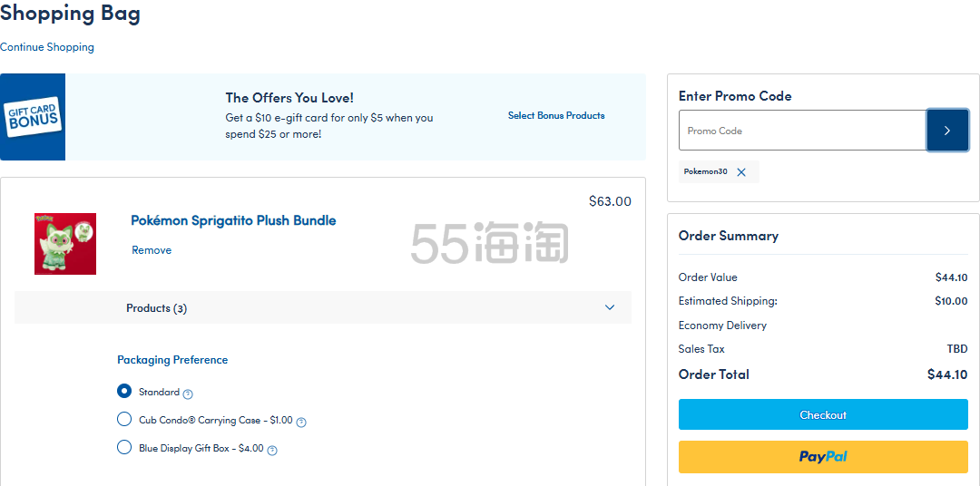The height and width of the screenshot is (486, 980).
Task: Expand the Products (3) section
Action: pos(156,308)
